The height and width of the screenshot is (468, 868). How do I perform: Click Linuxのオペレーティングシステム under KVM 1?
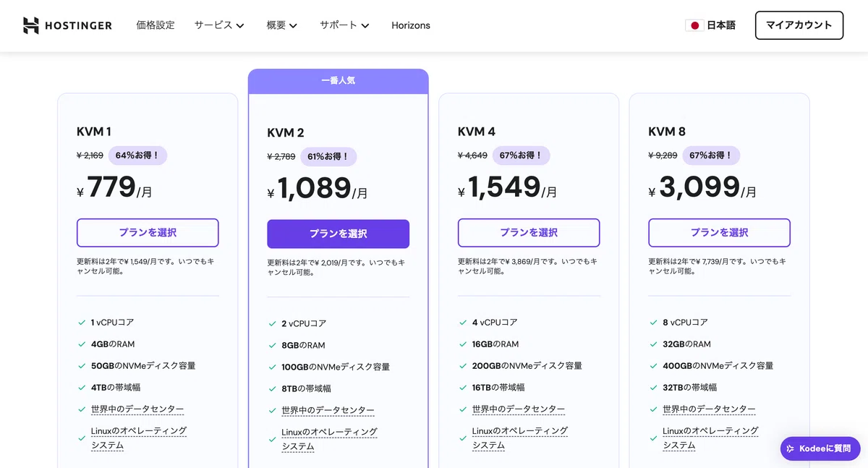(x=139, y=438)
